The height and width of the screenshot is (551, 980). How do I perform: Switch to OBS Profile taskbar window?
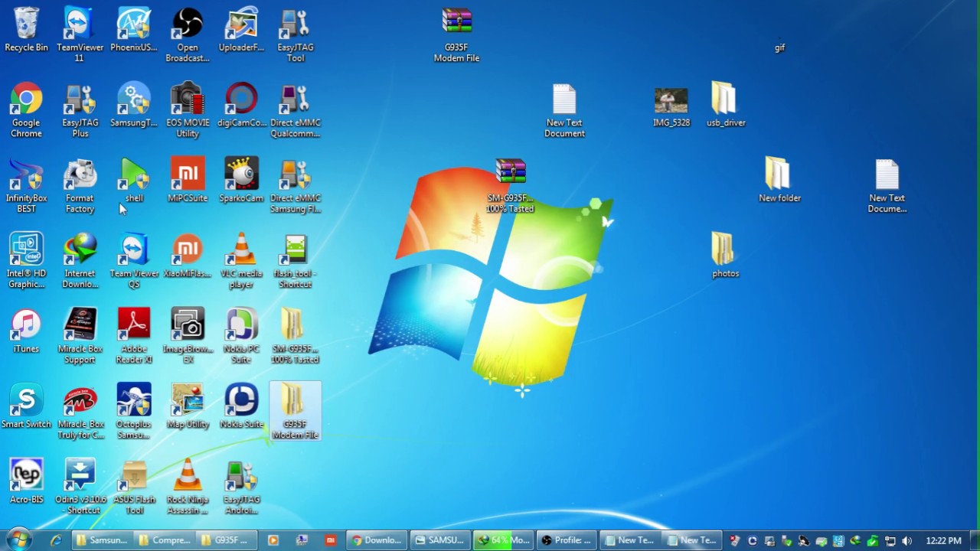(x=566, y=540)
